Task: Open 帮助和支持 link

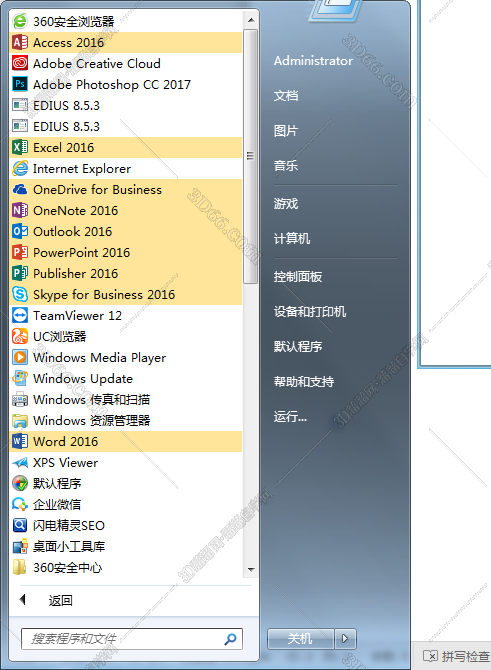Action: (304, 381)
